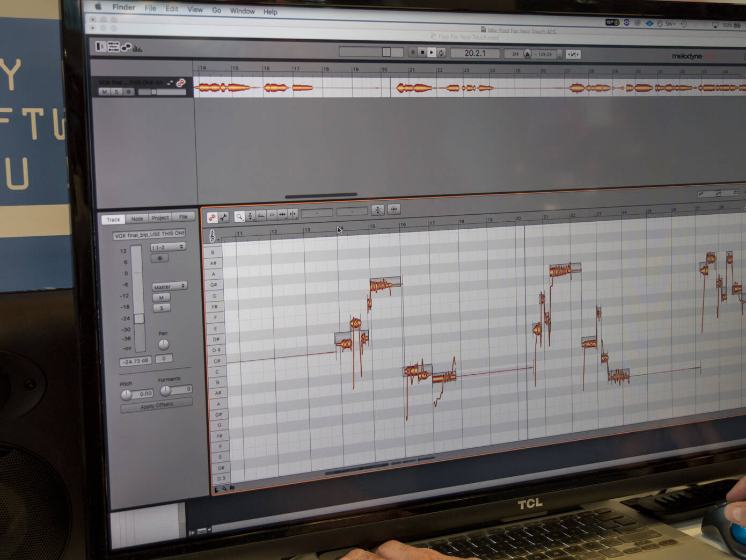Viewport: 746px width, 560px height.
Task: Switch to the Note inspector tab
Action: tap(137, 219)
